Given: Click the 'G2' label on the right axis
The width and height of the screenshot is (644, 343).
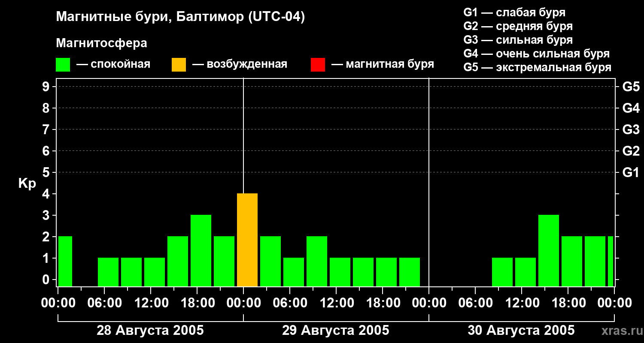Looking at the screenshot, I should (x=631, y=151).
